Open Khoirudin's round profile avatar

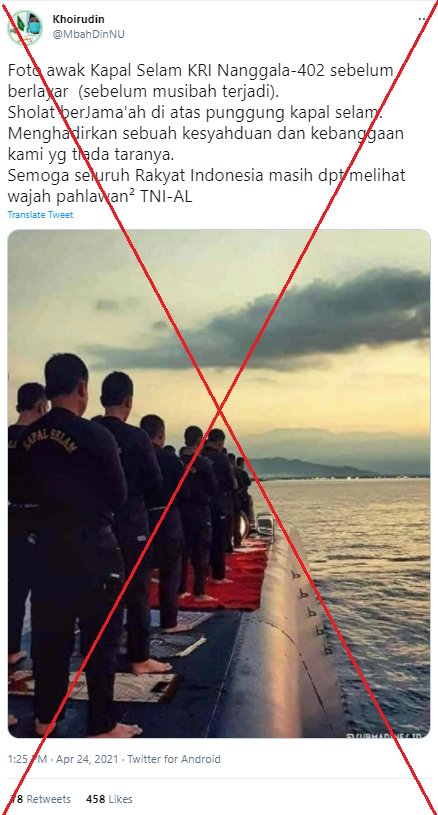tap(24, 28)
